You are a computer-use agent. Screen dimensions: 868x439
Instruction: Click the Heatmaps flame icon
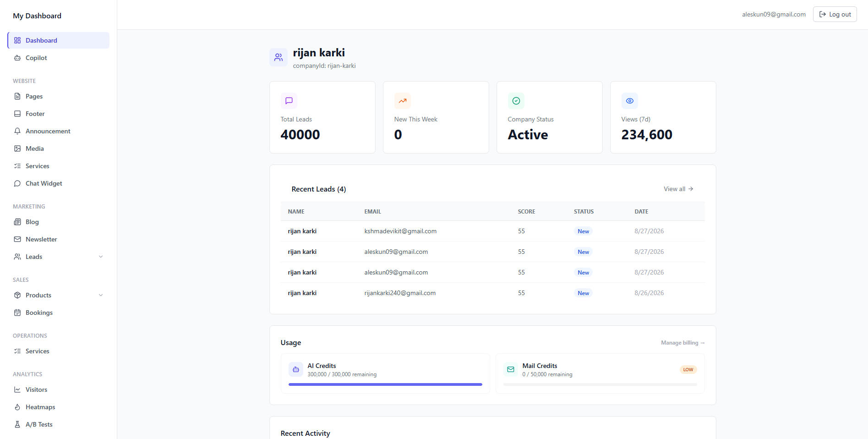pyautogui.click(x=17, y=407)
